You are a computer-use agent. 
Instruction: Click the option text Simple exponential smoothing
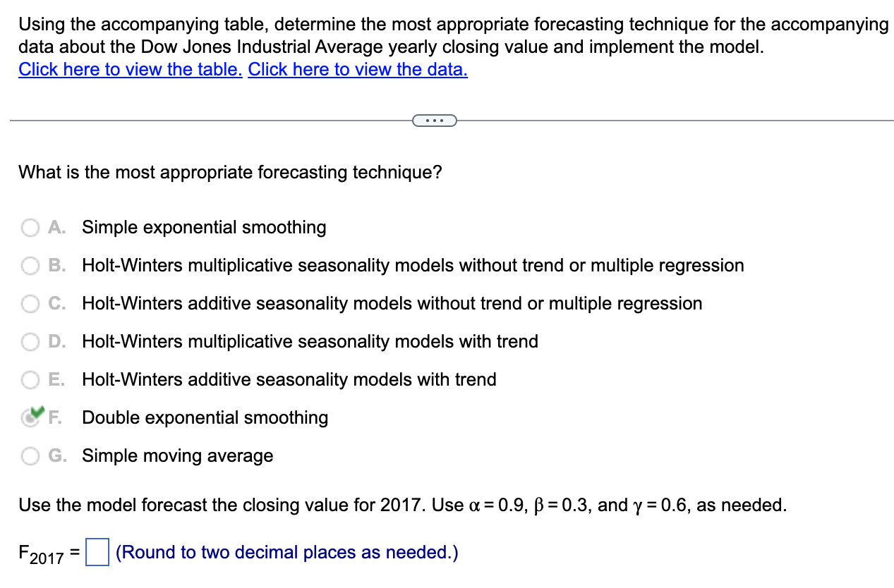click(x=204, y=227)
